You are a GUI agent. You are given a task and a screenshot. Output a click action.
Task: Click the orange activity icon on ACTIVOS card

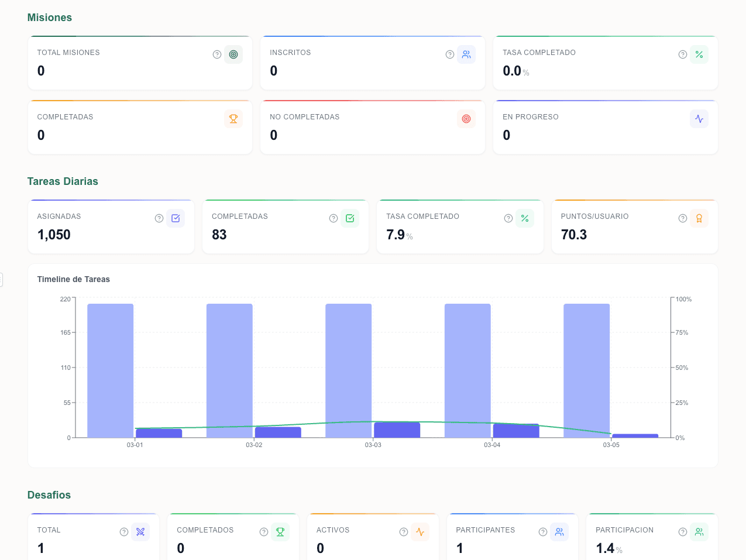[420, 531]
